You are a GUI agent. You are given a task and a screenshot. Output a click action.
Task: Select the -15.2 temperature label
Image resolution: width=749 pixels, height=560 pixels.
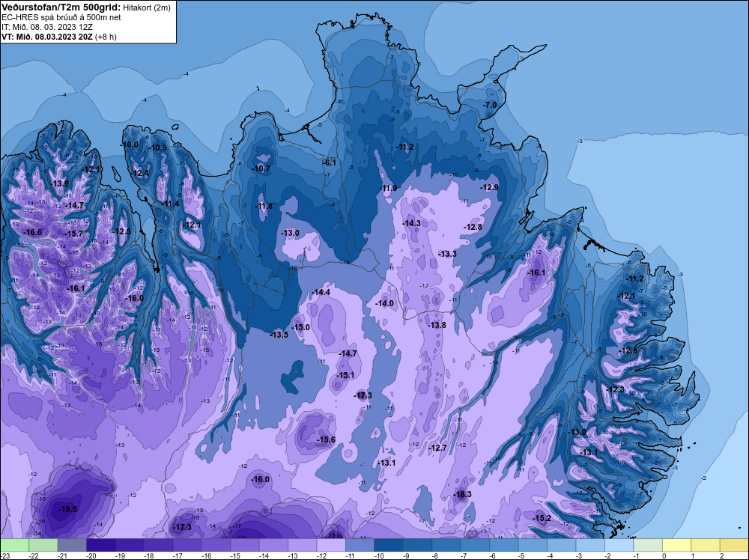click(x=542, y=518)
